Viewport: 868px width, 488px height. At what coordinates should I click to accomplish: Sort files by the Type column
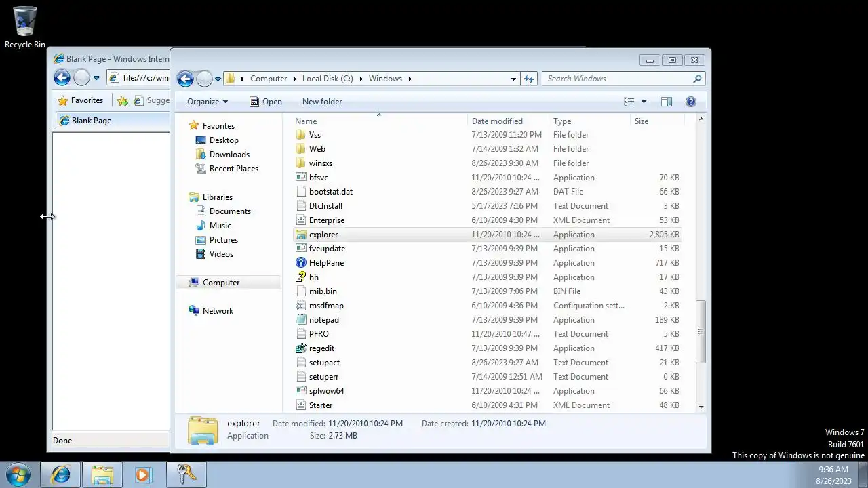pyautogui.click(x=589, y=121)
